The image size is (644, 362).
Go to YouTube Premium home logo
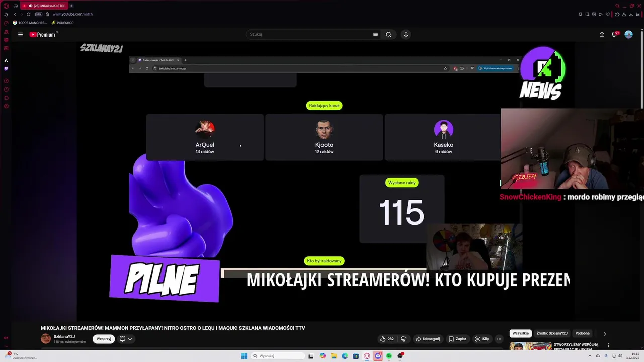[43, 35]
